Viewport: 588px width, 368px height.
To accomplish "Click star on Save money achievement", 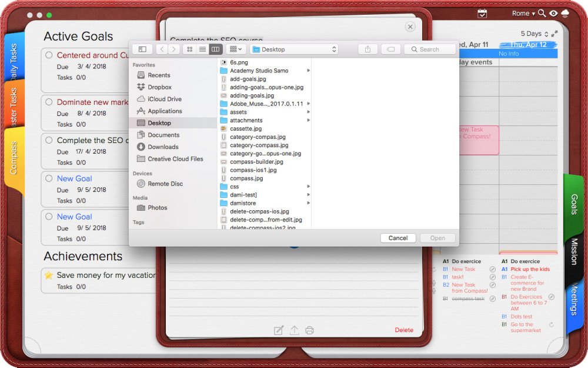I will 48,275.
